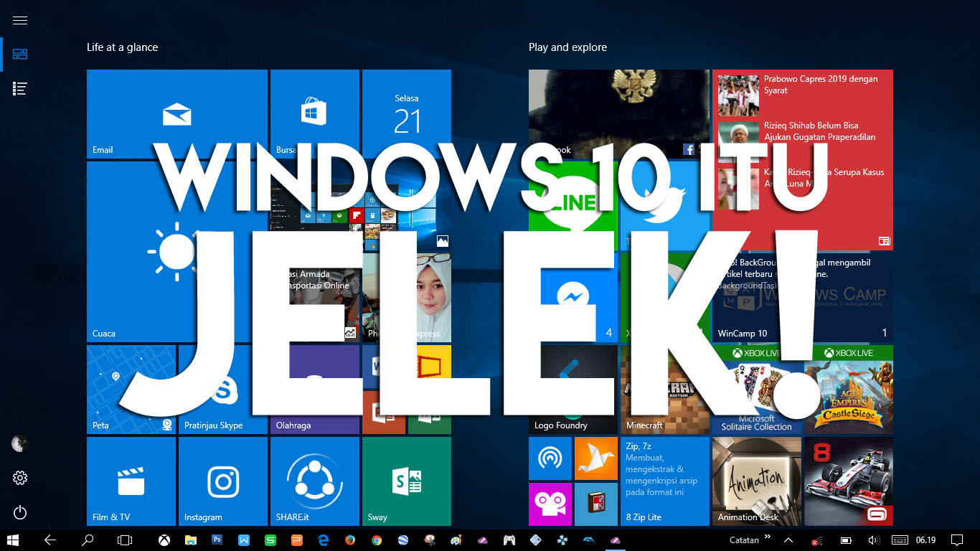Open the user account avatar
This screenshot has height=551, width=980.
pos(20,443)
